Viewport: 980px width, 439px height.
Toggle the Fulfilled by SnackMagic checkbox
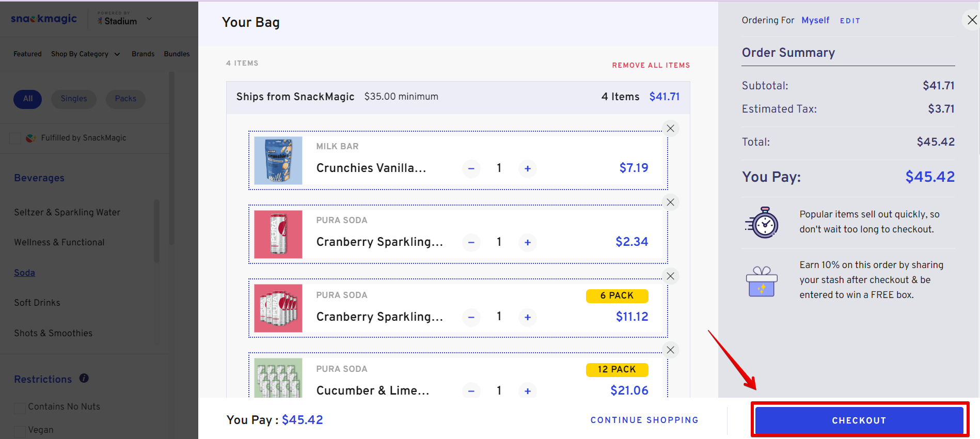[x=15, y=138]
